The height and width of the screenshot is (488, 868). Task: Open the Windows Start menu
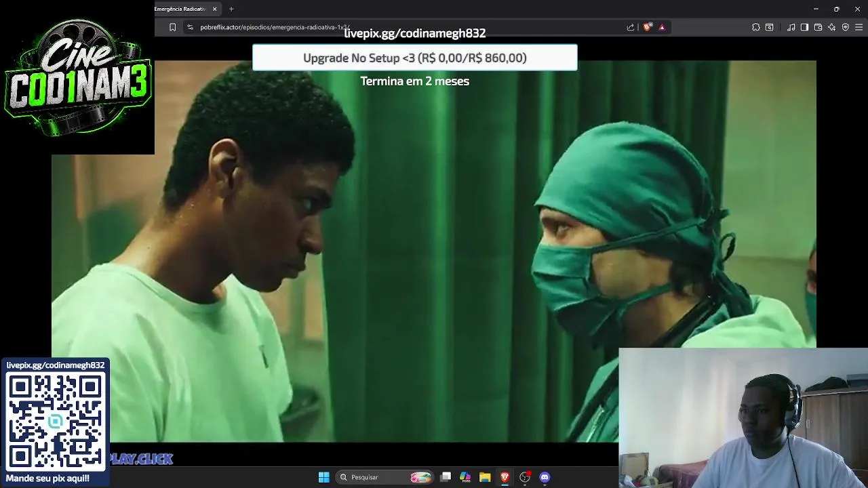(x=324, y=477)
